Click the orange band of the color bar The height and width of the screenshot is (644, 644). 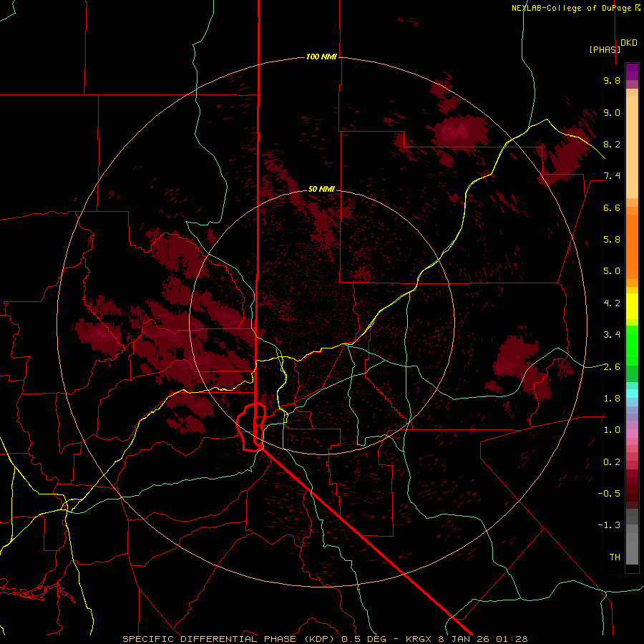pyautogui.click(x=632, y=246)
